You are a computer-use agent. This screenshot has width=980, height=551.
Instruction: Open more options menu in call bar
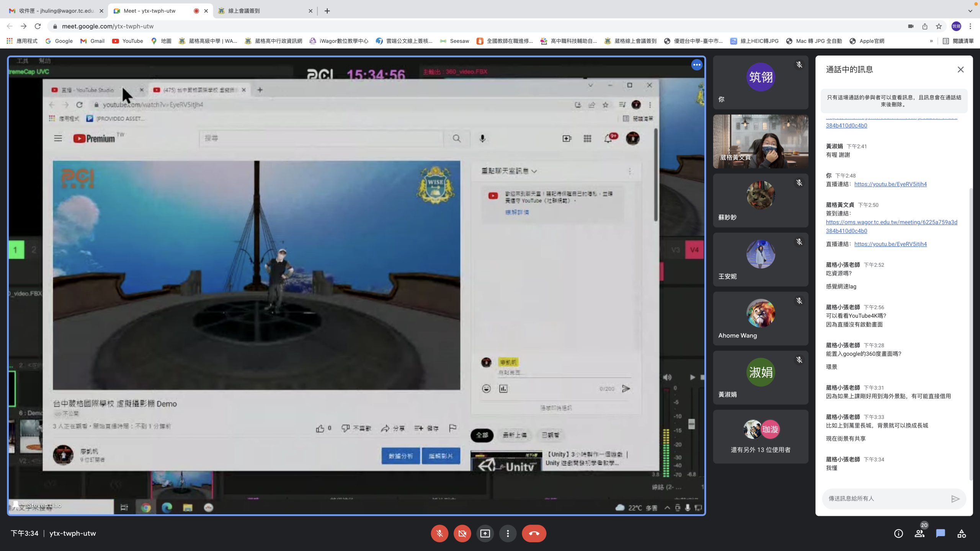(508, 533)
